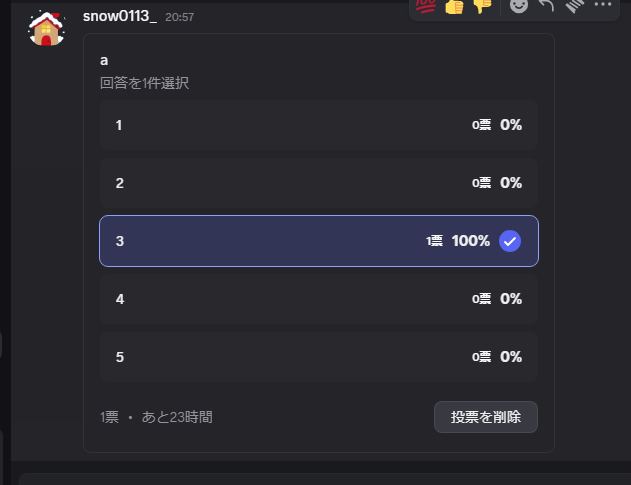Choose poll answer 5
631x485 pixels.
319,357
